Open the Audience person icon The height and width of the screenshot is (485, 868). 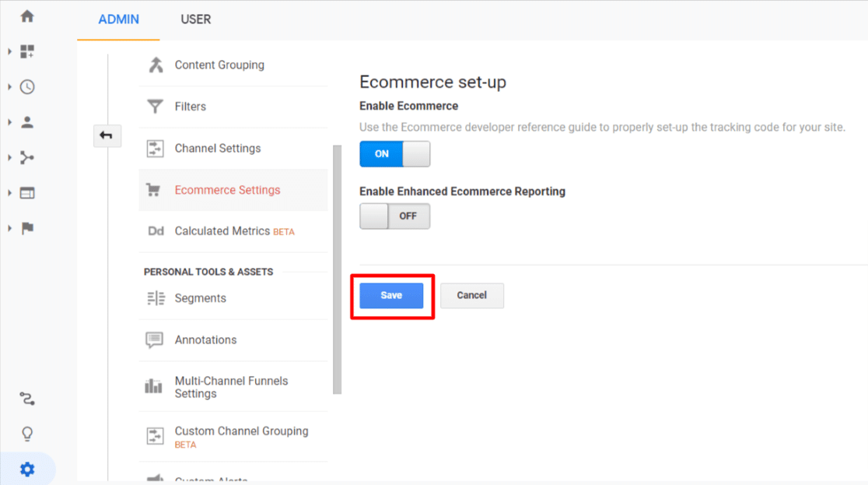(x=27, y=122)
